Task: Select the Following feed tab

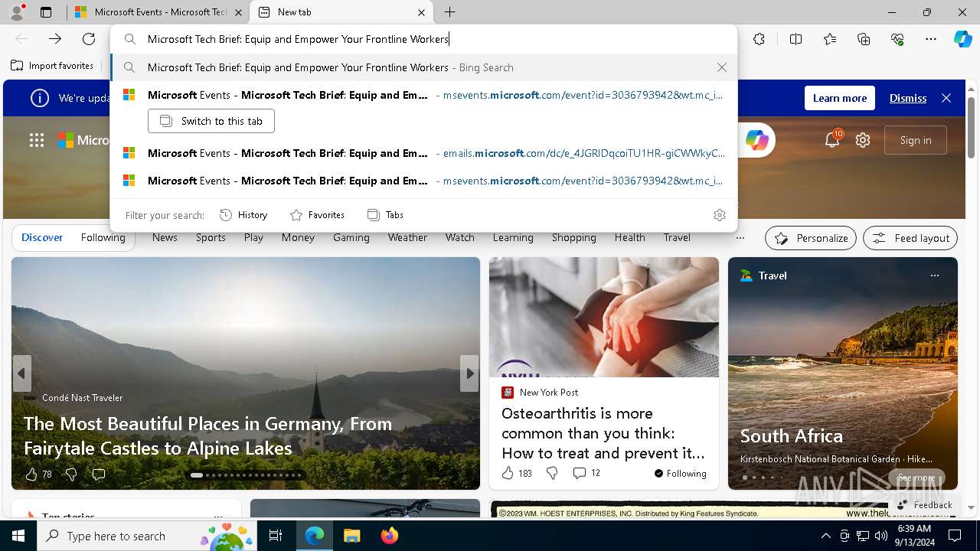Action: click(x=103, y=238)
